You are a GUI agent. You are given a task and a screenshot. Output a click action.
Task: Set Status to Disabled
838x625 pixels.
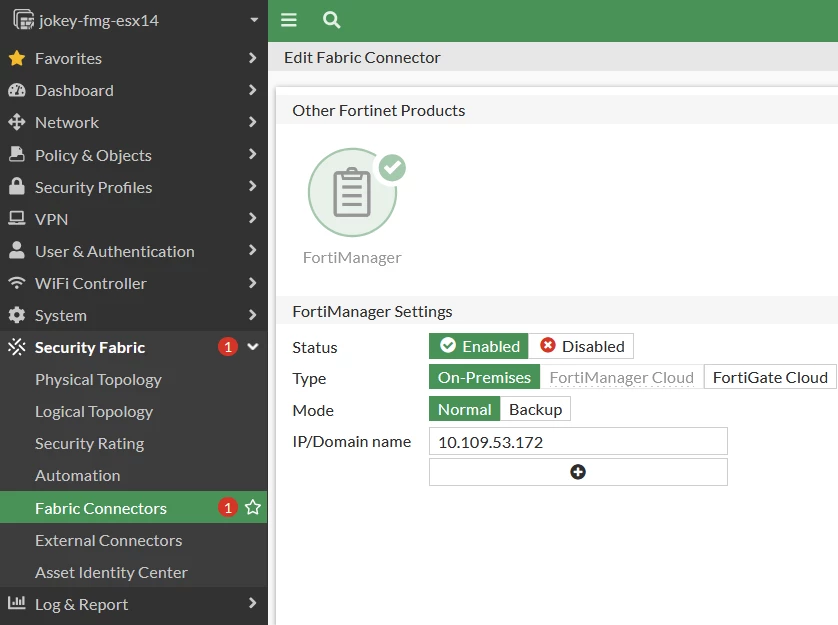point(581,346)
